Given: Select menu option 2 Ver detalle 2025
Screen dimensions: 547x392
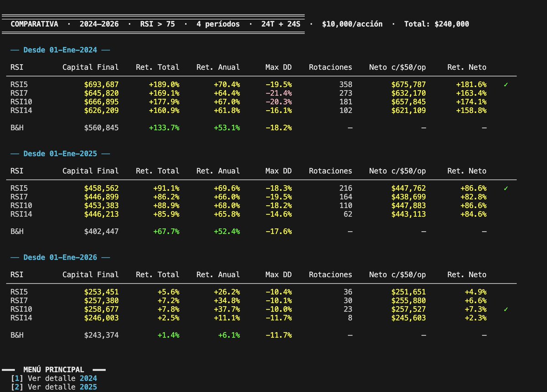Looking at the screenshot, I should click(54, 387).
